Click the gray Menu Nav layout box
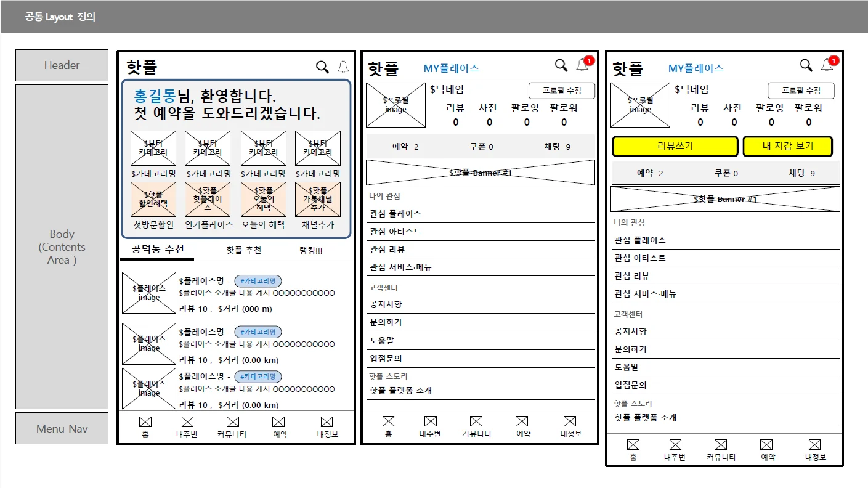The image size is (868, 488). pyautogui.click(x=62, y=428)
